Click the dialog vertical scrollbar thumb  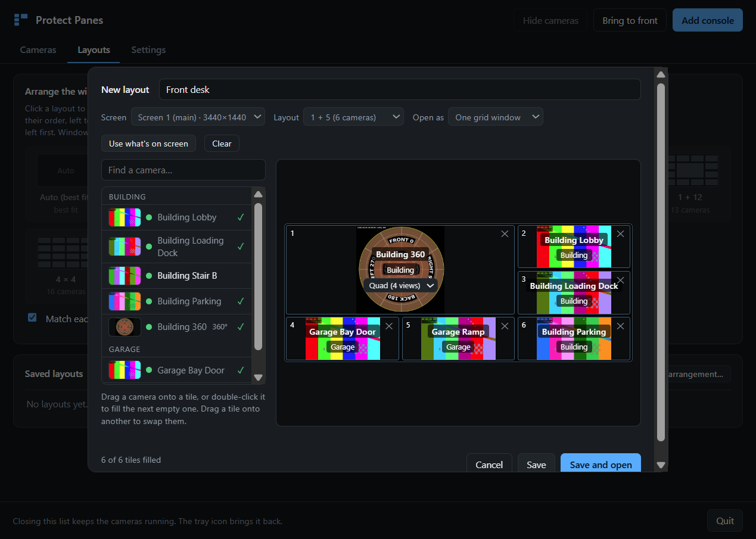661,262
